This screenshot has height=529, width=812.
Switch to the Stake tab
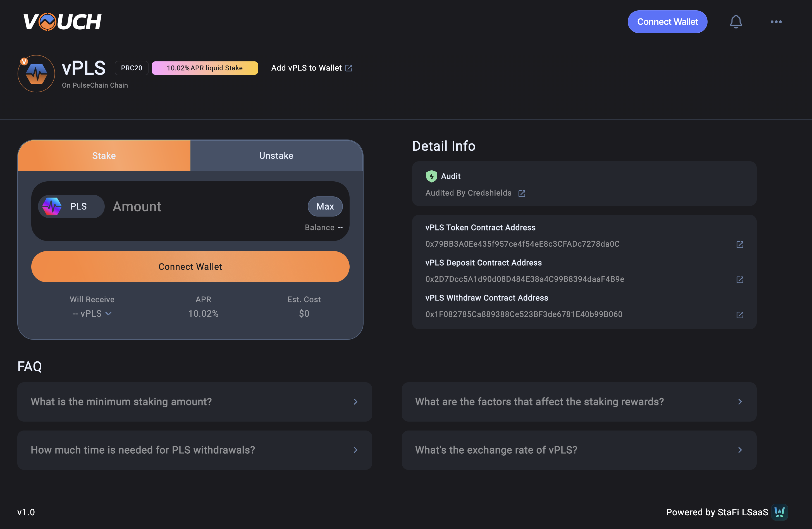pyautogui.click(x=104, y=155)
